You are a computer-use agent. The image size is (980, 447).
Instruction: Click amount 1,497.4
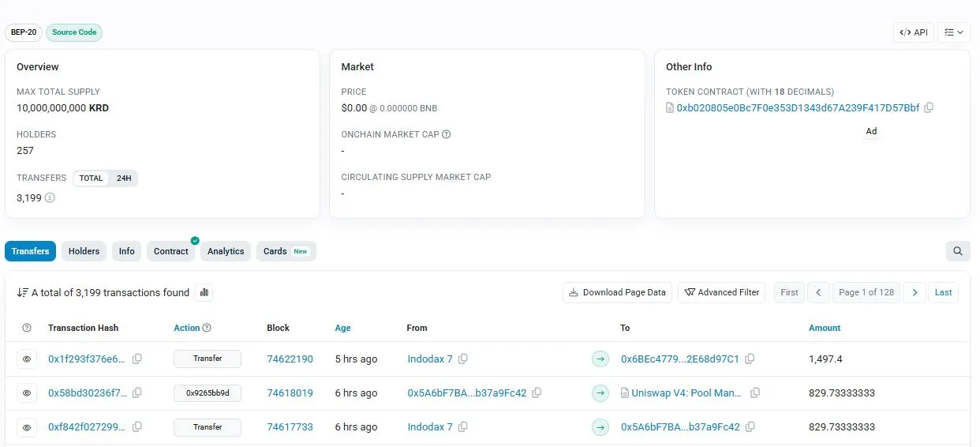point(825,359)
